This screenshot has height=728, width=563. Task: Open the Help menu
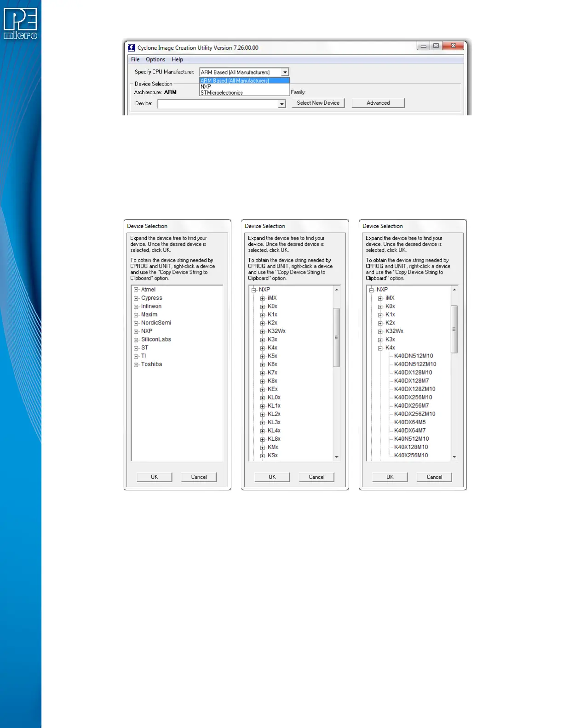(x=177, y=59)
